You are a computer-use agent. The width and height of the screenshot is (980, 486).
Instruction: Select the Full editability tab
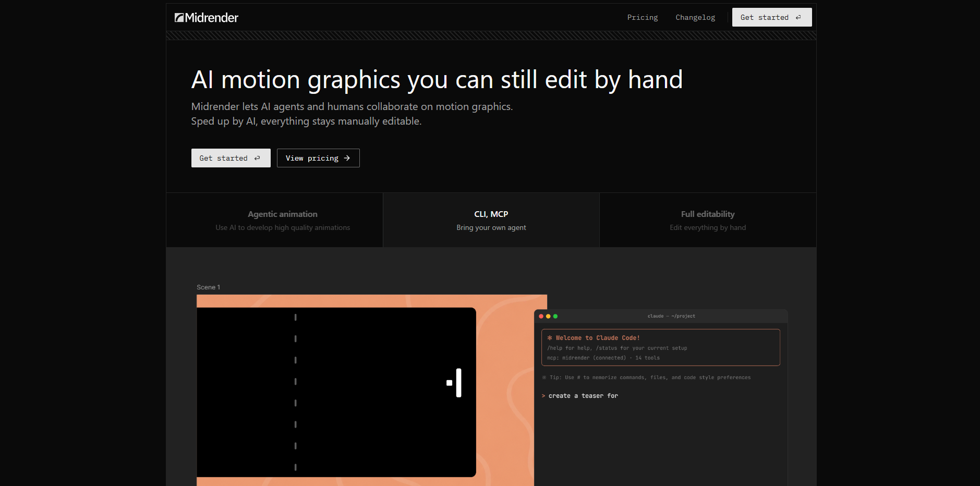point(708,220)
